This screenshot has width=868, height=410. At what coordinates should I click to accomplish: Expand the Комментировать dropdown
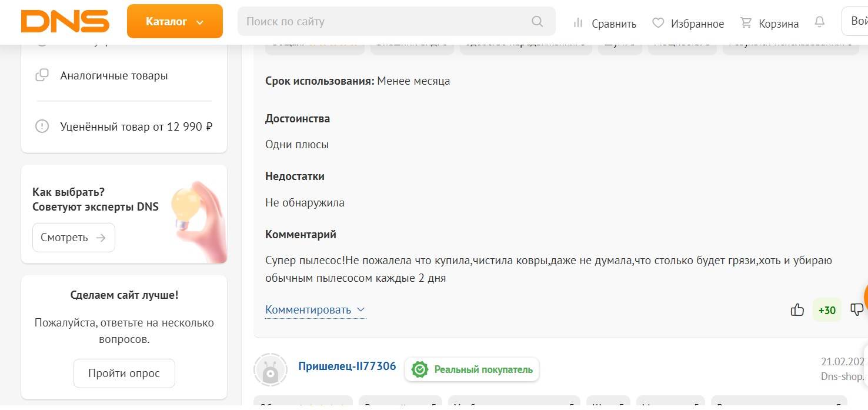click(315, 310)
